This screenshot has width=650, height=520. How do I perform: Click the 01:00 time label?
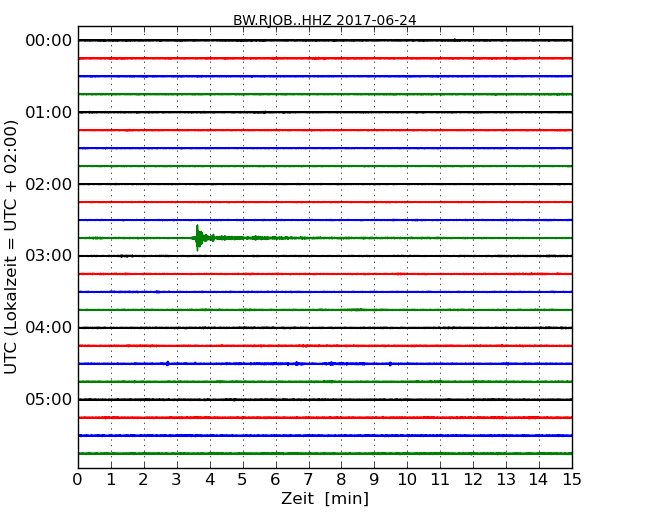49,112
